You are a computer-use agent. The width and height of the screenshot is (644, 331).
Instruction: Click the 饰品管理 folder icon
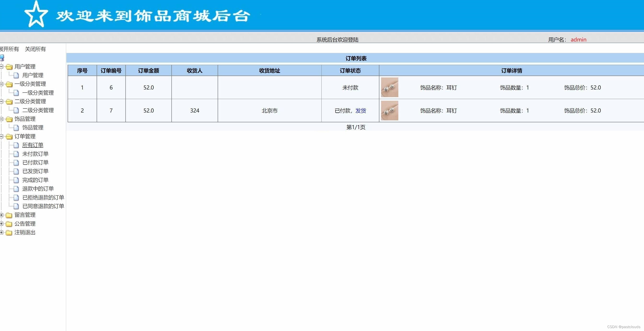(9, 119)
